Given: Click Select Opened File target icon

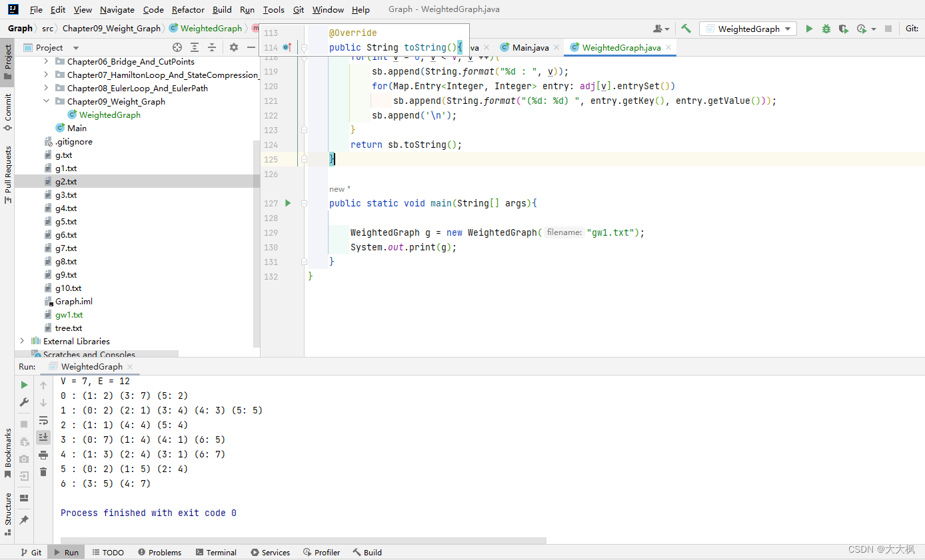Looking at the screenshot, I should pos(177,47).
